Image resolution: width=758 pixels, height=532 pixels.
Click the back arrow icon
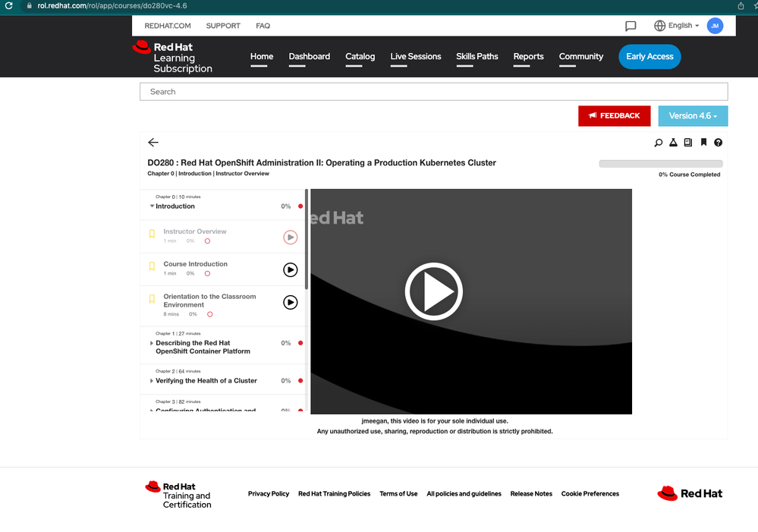153,143
